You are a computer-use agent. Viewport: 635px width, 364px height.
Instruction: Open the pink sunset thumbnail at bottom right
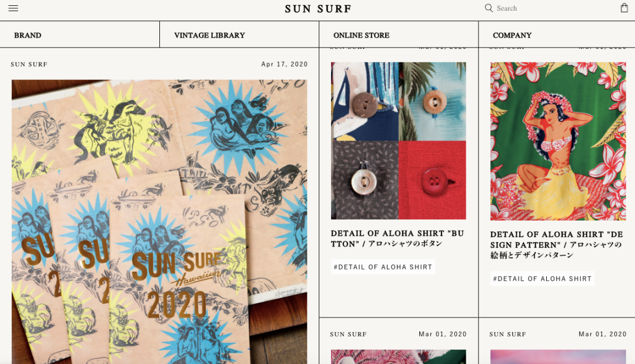pos(558,357)
